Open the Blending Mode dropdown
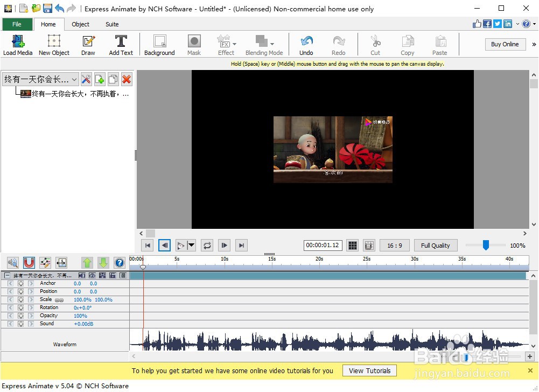Viewport: 539px width, 392px height. (x=272, y=44)
